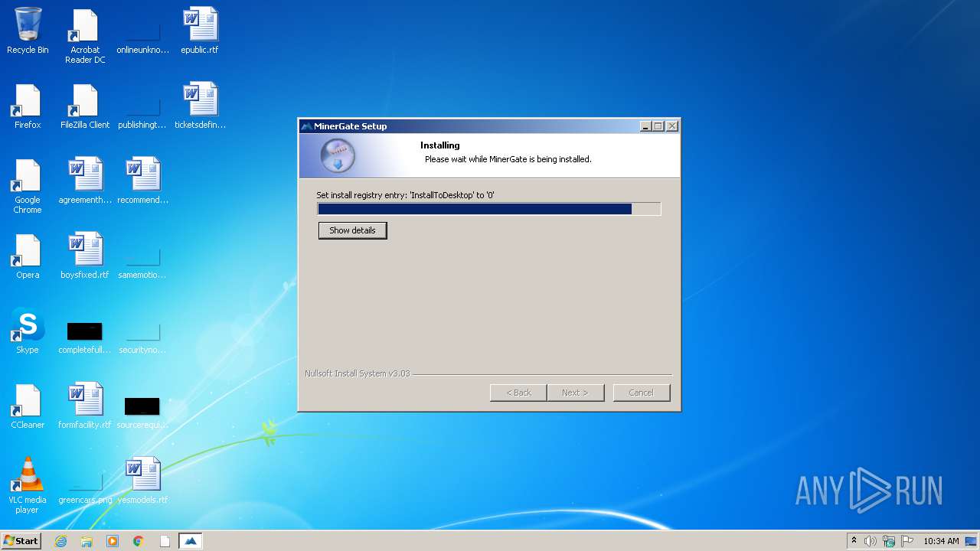The height and width of the screenshot is (551, 980).
Task: Click the Next > button
Action: (575, 393)
